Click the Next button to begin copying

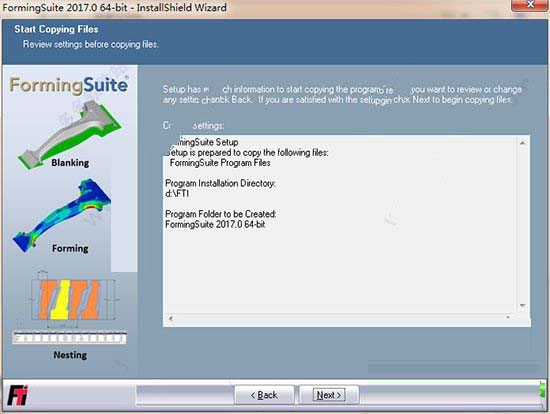pos(329,395)
